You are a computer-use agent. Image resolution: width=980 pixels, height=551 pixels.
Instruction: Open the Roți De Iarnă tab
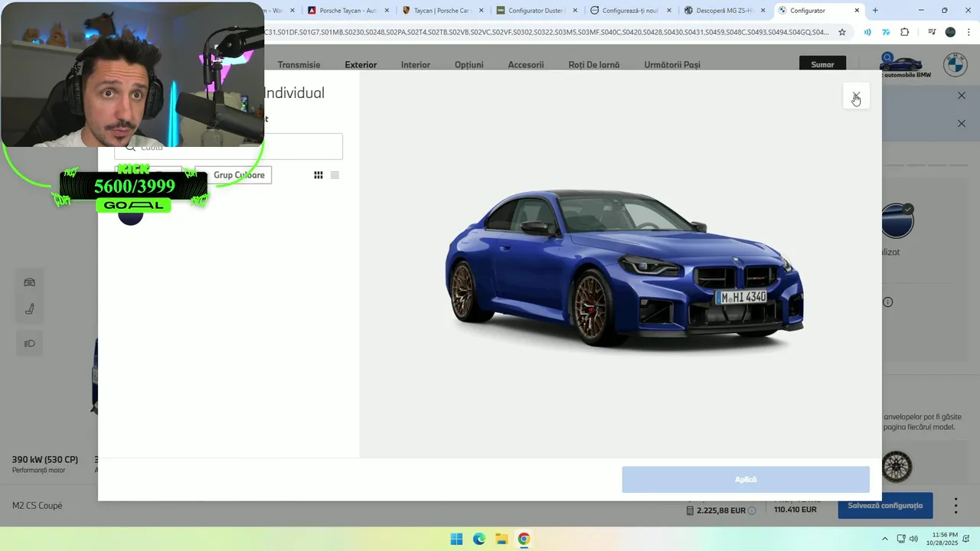[x=594, y=65]
